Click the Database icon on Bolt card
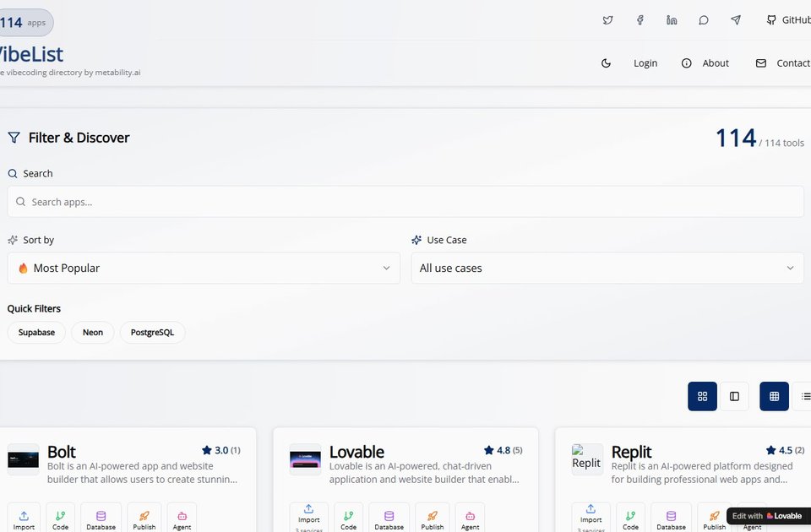Image resolution: width=811 pixels, height=532 pixels. coord(101,518)
